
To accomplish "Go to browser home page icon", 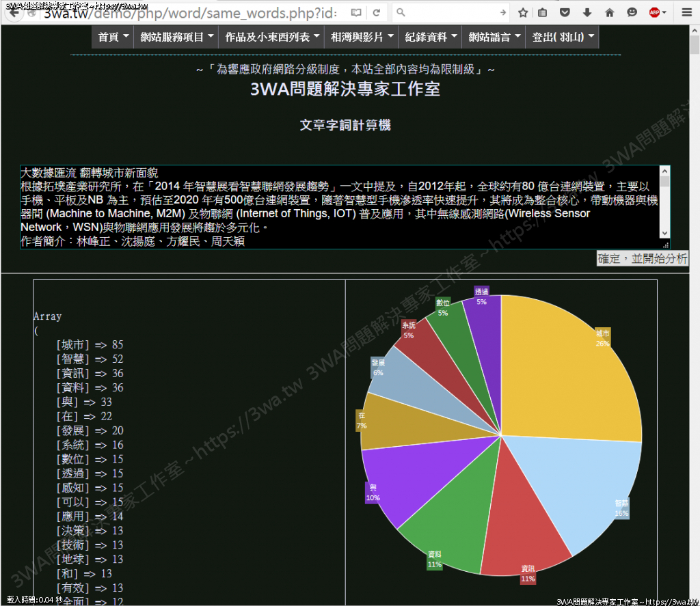I will (610, 12).
